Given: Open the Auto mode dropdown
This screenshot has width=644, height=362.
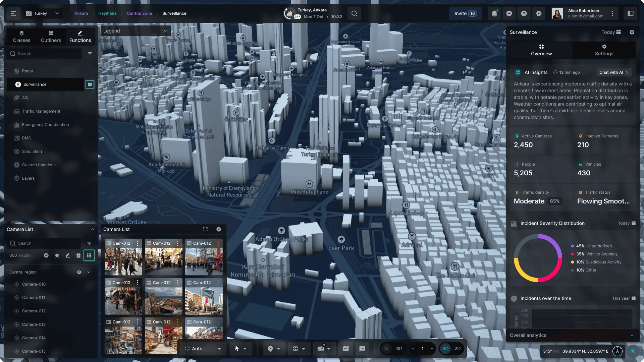Looking at the screenshot, I should point(203,349).
